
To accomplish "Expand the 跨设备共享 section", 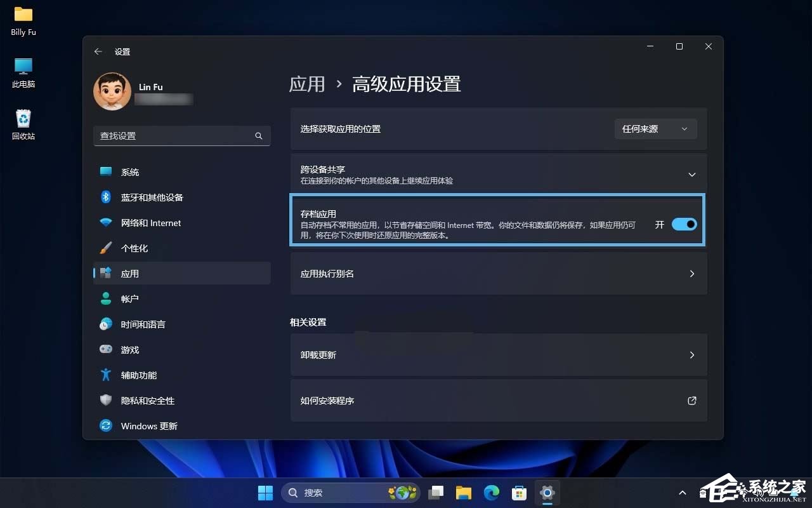I will [692, 173].
